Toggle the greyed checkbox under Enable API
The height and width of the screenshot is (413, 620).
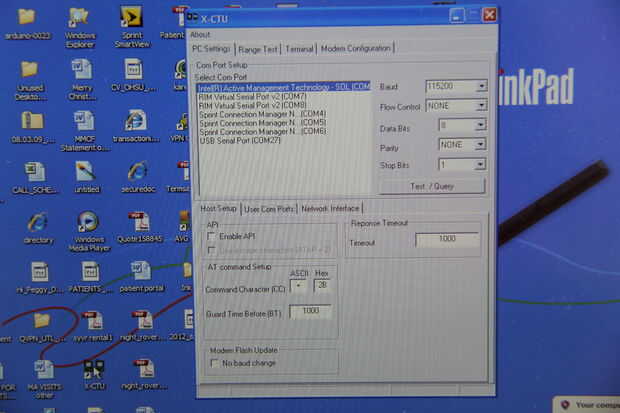pos(212,250)
